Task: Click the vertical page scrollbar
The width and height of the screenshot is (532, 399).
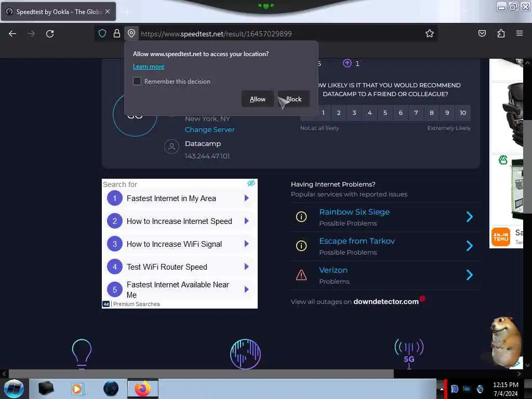Action: [x=527, y=166]
